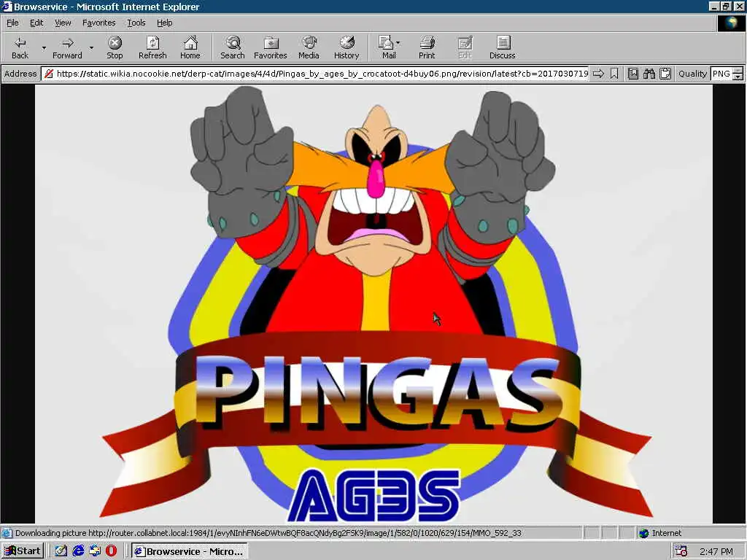Click the clipboard icon in the address bar
The width and height of the screenshot is (747, 560).
(x=665, y=74)
